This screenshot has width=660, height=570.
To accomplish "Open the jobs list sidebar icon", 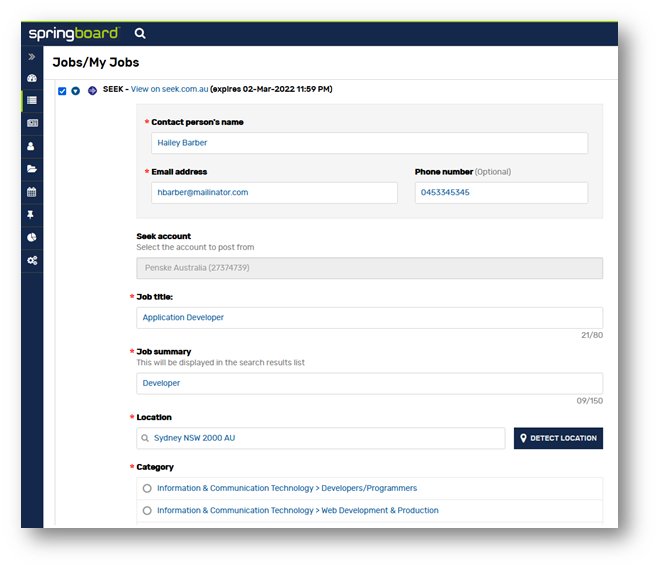I will (x=32, y=100).
